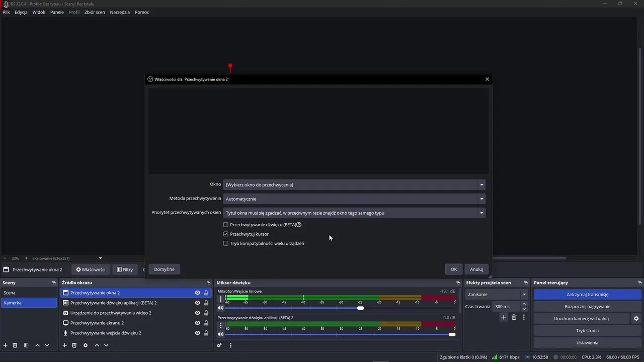Open the Panele menu
The width and height of the screenshot is (644, 362).
pyautogui.click(x=57, y=12)
